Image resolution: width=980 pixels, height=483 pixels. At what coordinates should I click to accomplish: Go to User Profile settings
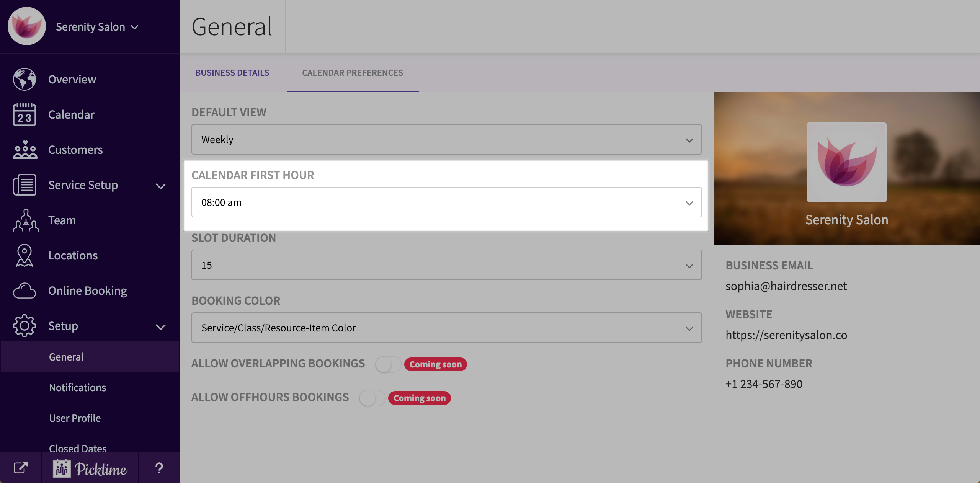[75, 418]
